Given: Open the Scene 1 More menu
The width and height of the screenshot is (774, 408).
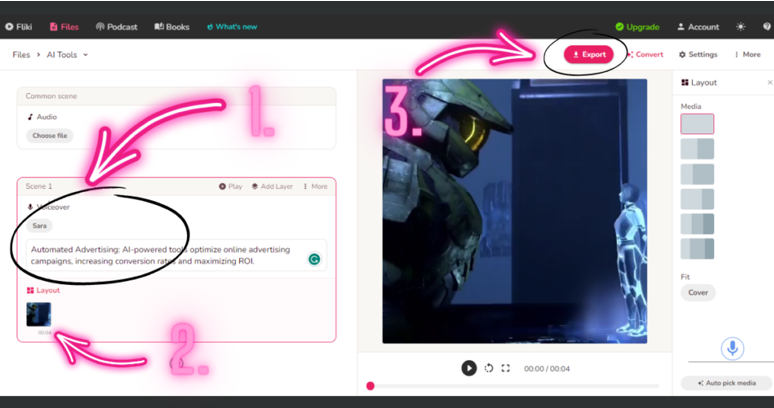Looking at the screenshot, I should coord(315,186).
